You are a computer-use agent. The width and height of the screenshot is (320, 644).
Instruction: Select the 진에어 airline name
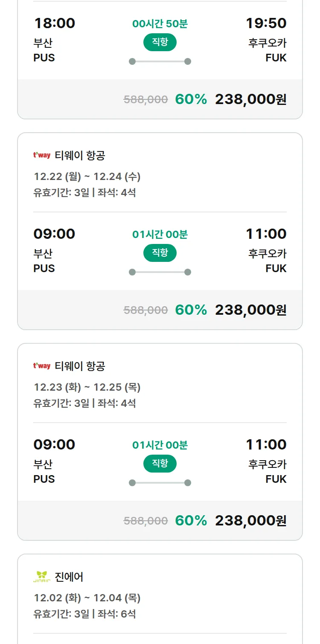[x=69, y=577]
